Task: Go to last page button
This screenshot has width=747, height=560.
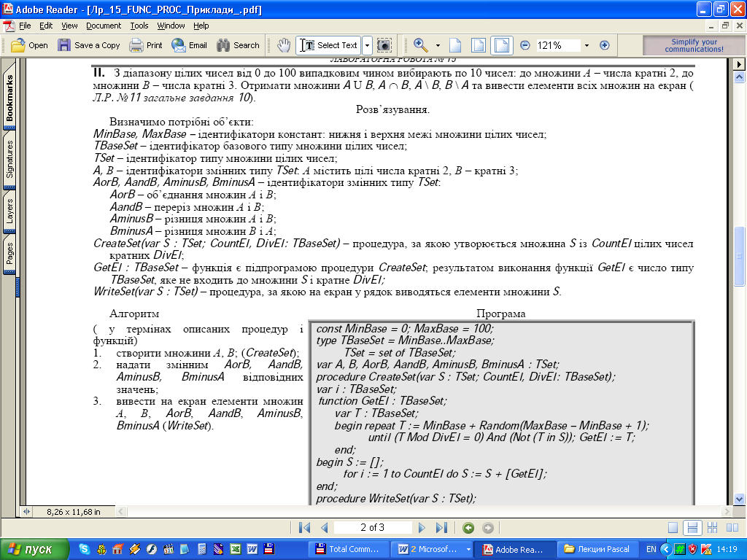Action: pos(441,527)
